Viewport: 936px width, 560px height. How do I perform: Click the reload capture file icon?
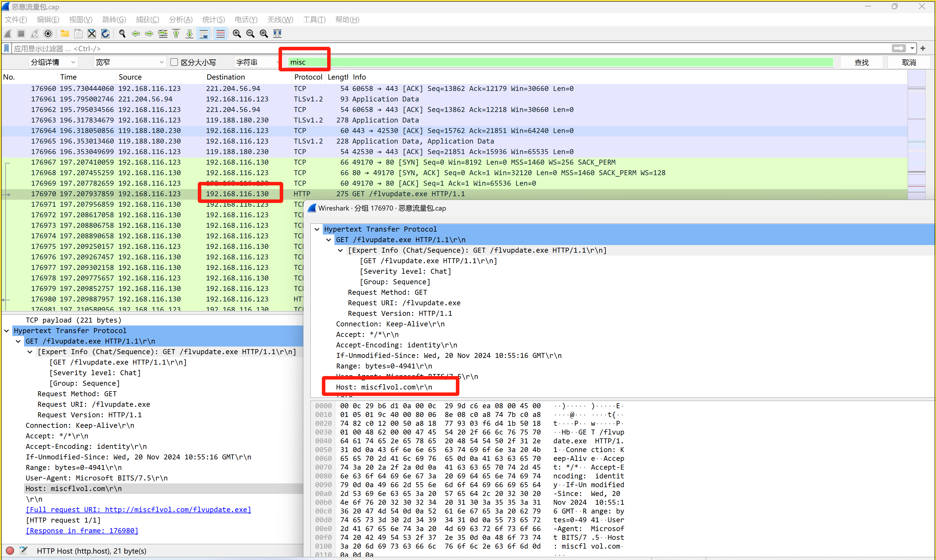(x=105, y=34)
